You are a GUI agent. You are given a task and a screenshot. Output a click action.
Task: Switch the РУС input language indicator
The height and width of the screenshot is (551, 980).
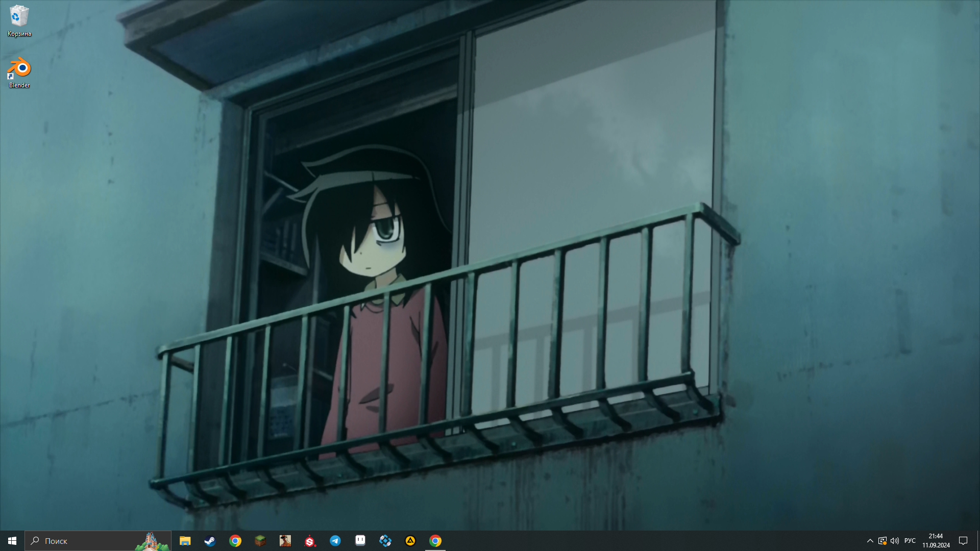point(910,541)
